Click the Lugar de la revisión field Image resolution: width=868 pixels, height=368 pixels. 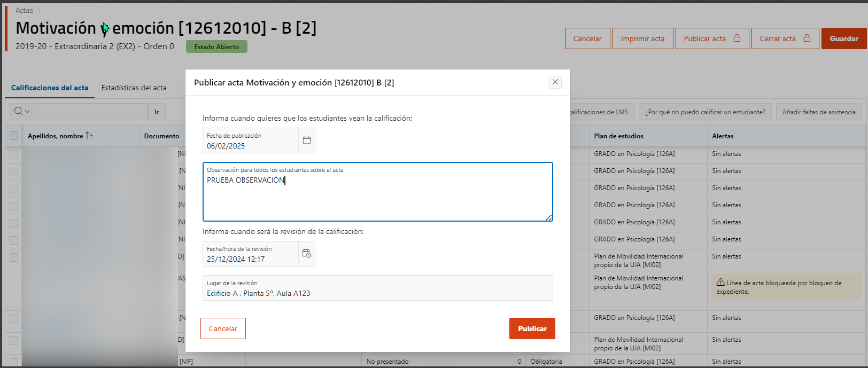pos(377,288)
